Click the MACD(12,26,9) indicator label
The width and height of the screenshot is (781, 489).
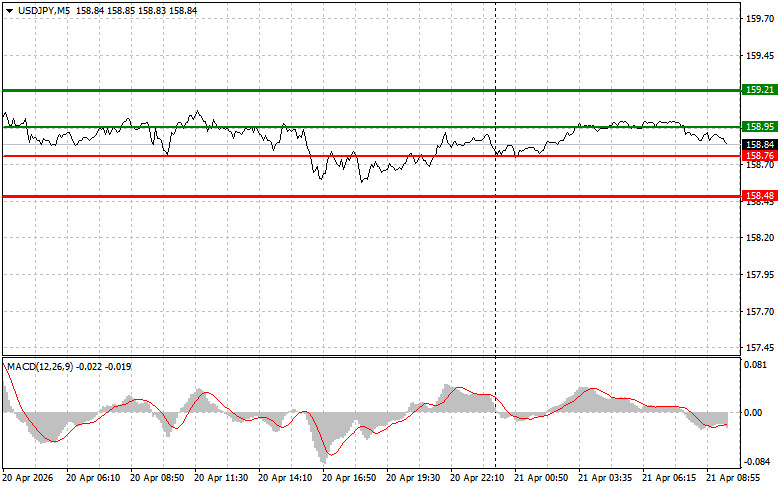point(40,367)
